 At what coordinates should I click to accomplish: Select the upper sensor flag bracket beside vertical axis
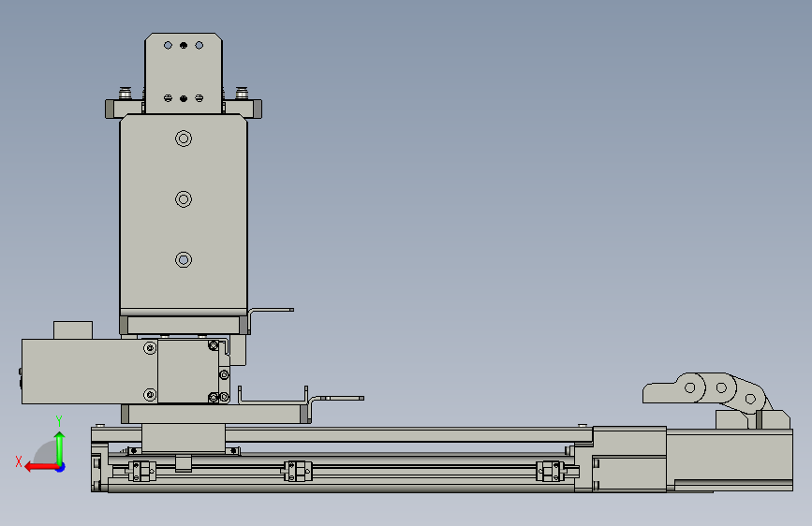coord(271,320)
